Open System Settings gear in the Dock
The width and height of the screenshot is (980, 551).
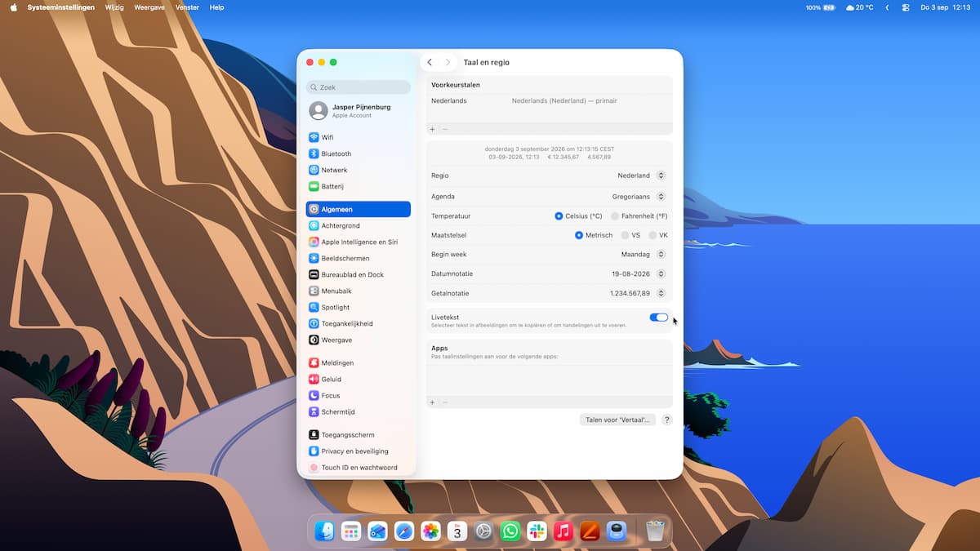pos(483,531)
